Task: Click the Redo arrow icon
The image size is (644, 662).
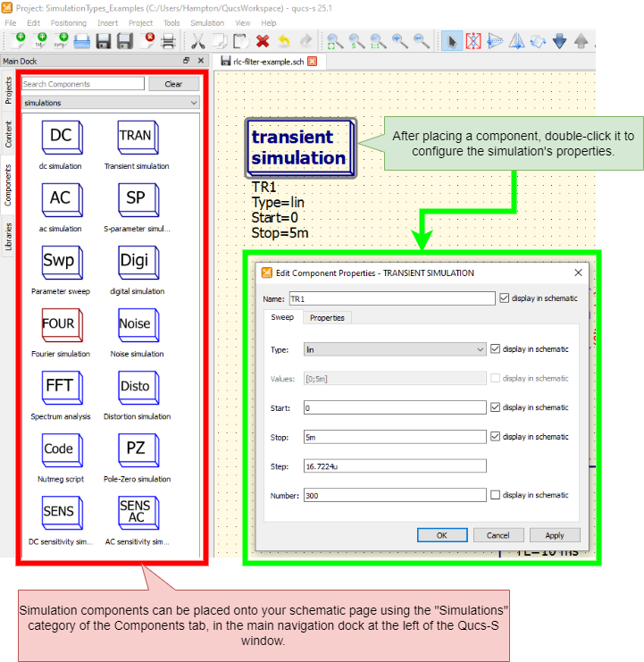Action: pos(306,41)
